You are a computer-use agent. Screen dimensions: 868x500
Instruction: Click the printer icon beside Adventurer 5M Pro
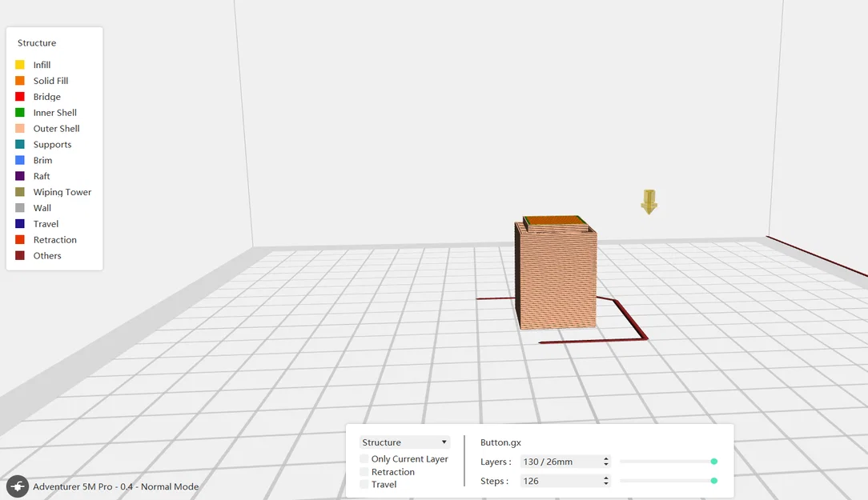point(17,486)
